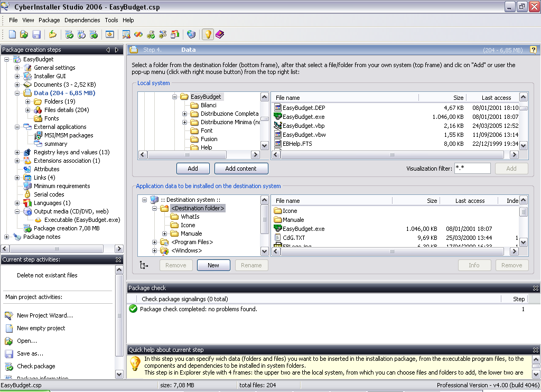Open the Help menu
The height and width of the screenshot is (392, 541).
click(x=128, y=20)
